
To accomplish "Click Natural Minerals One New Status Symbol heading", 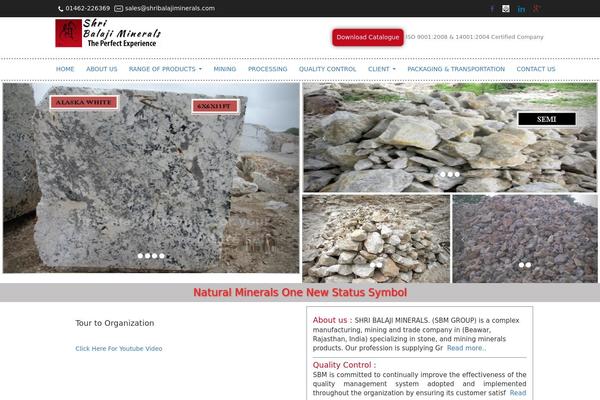I will click(x=300, y=292).
